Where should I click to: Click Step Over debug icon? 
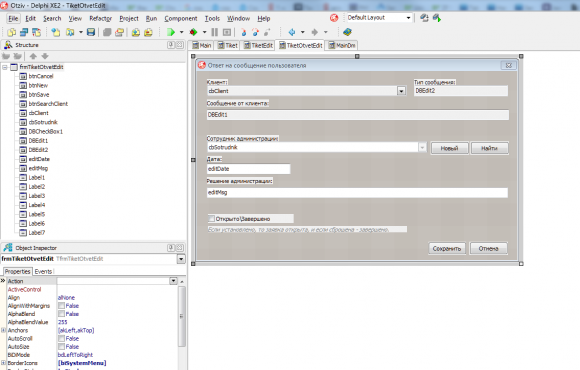click(x=255, y=32)
